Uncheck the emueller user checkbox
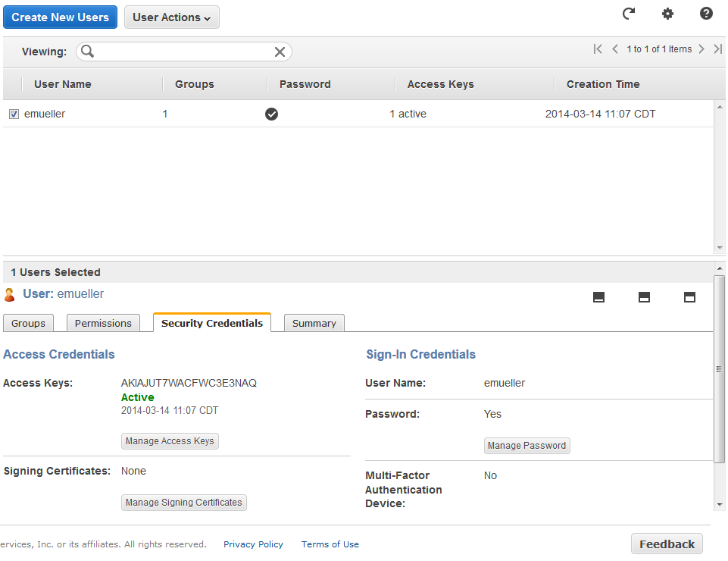This screenshot has height=561, width=728. pyautogui.click(x=14, y=114)
